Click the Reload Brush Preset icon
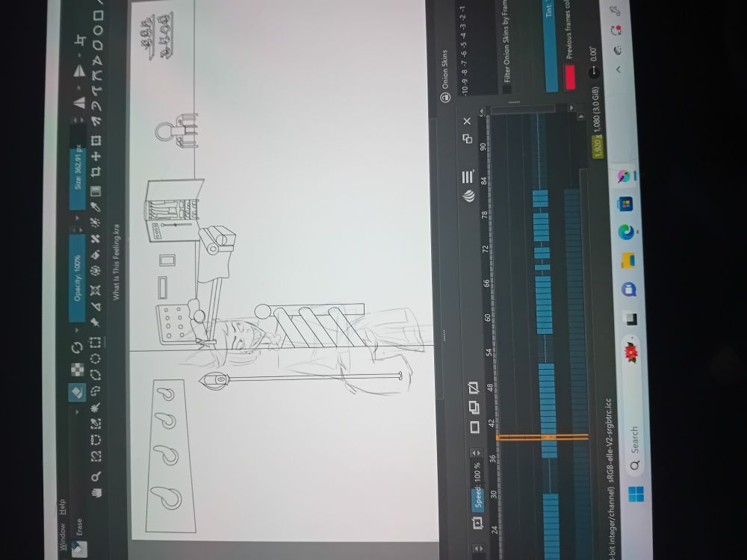Viewport: 747px width, 560px height. click(x=78, y=348)
